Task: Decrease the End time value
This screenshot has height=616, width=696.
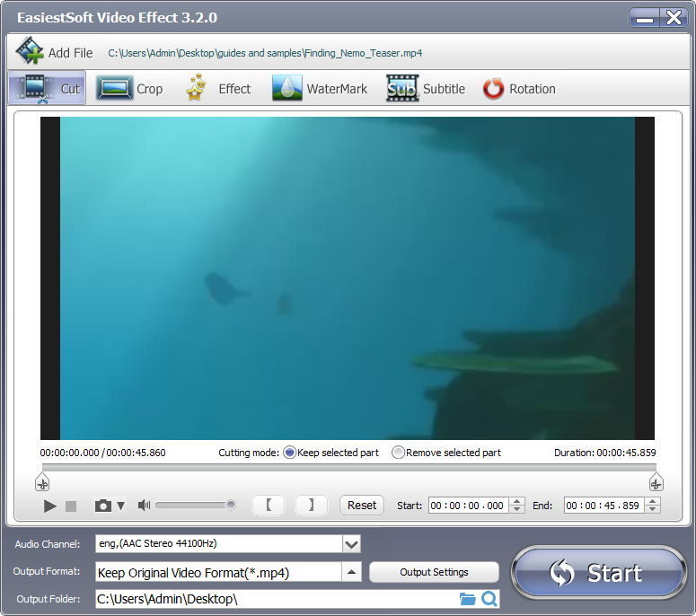Action: point(652,509)
